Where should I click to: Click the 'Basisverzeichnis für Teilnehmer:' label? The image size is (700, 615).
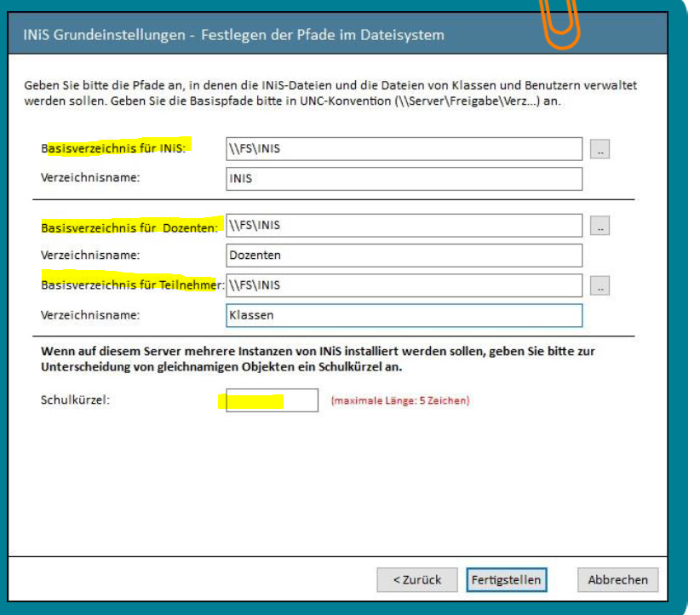click(133, 285)
